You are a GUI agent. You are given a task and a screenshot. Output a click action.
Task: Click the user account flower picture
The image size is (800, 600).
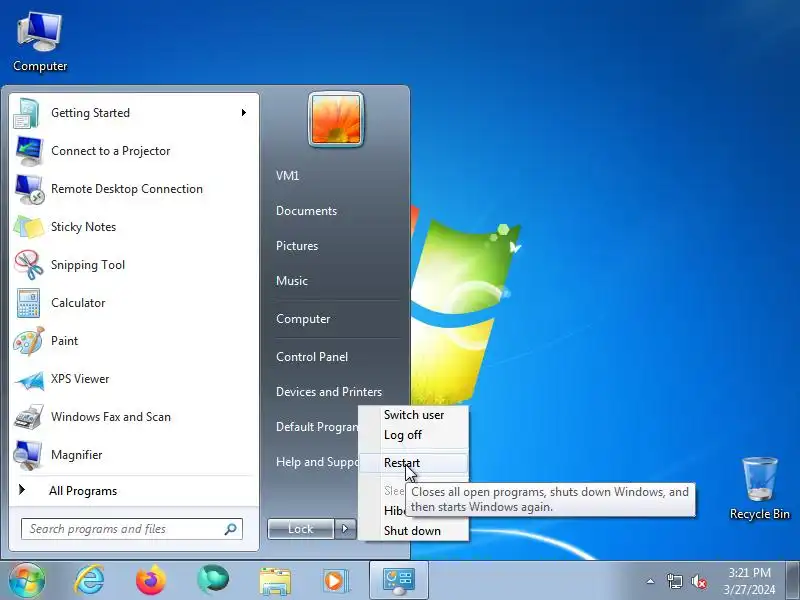(x=336, y=120)
